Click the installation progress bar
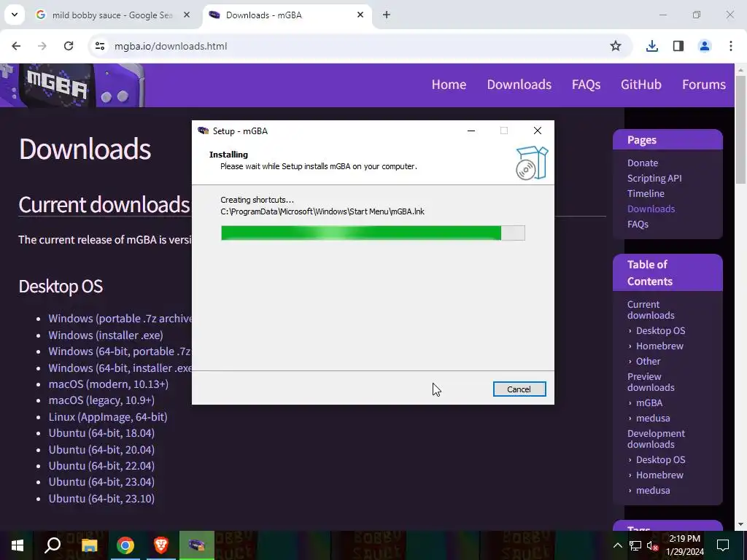Screen dimensions: 747x560 [x=373, y=233]
